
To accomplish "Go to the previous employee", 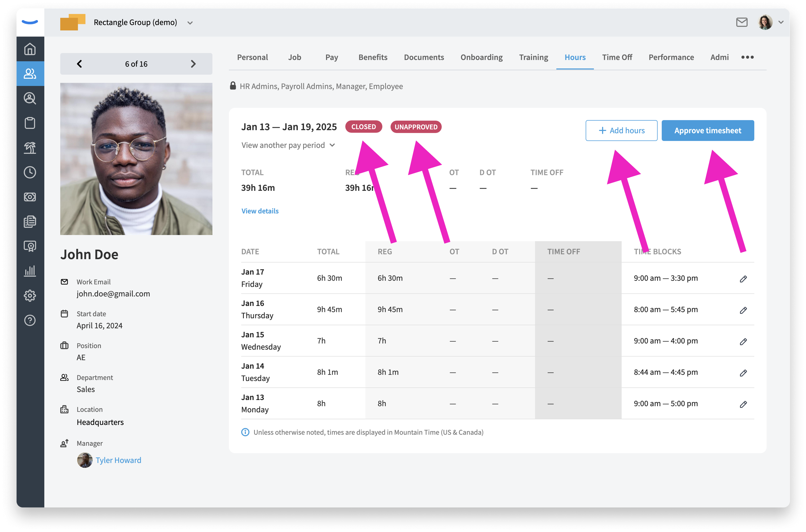I will (79, 64).
